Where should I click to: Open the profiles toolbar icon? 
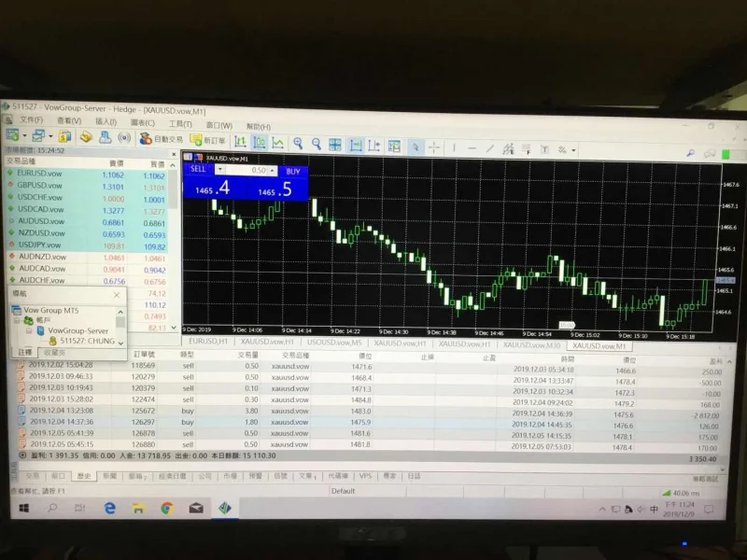click(x=38, y=135)
